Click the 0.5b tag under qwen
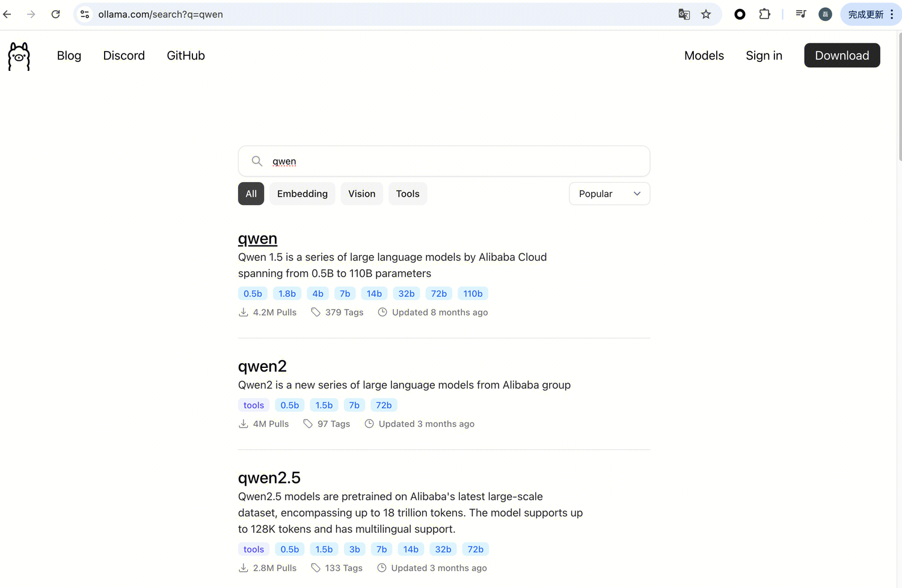Image resolution: width=902 pixels, height=588 pixels. 253,293
